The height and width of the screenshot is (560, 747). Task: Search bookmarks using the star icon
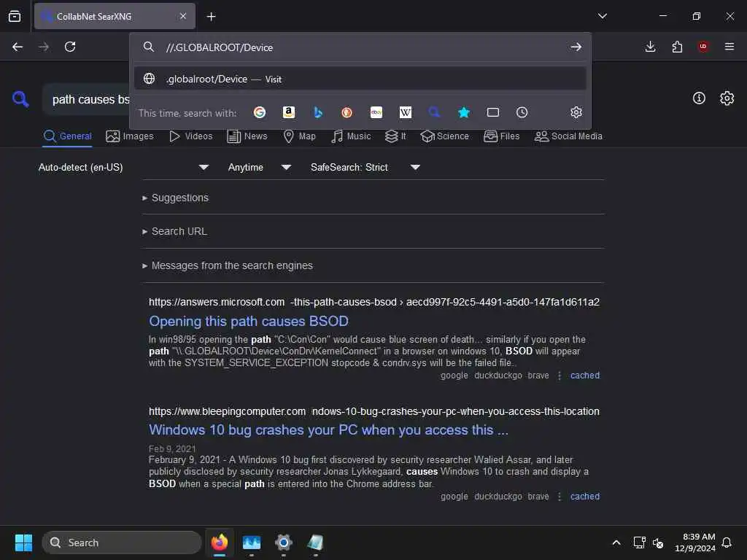point(463,112)
